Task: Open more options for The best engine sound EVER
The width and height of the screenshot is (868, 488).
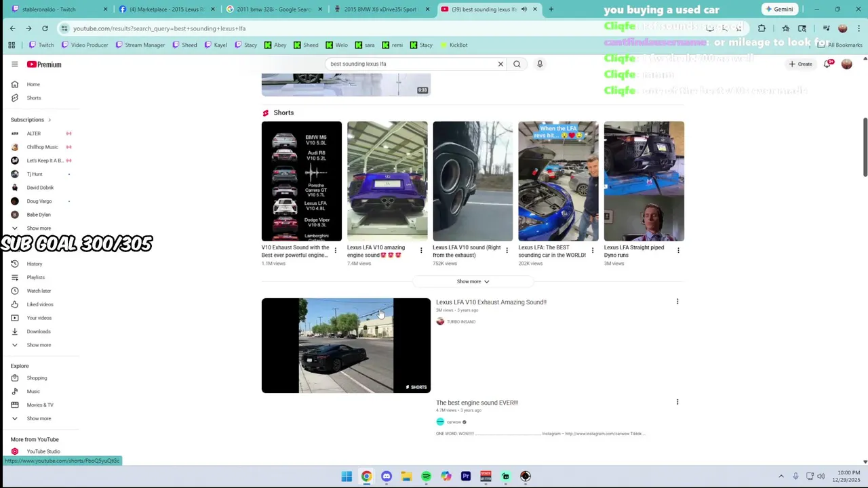Action: [x=677, y=402]
